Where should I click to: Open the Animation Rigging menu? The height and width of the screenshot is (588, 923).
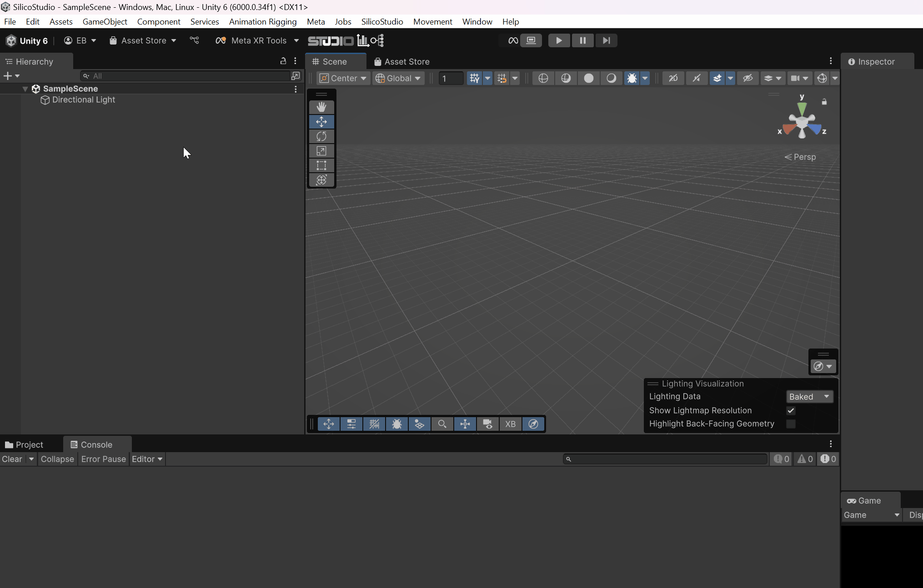pos(263,21)
